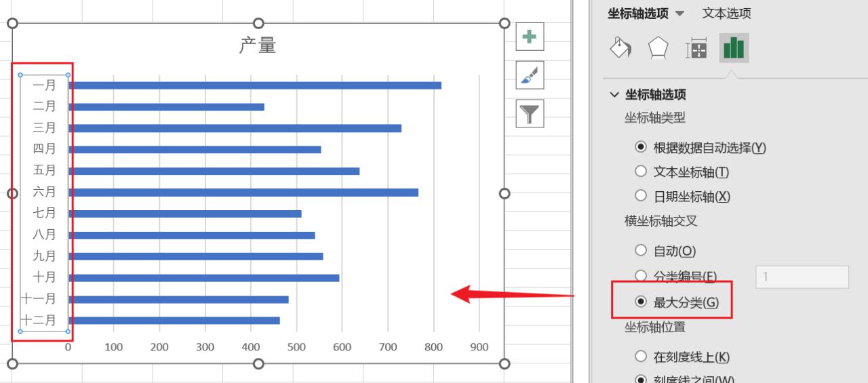This screenshot has height=383, width=868.
Task: Select 自动(O) radio button
Action: tap(641, 251)
